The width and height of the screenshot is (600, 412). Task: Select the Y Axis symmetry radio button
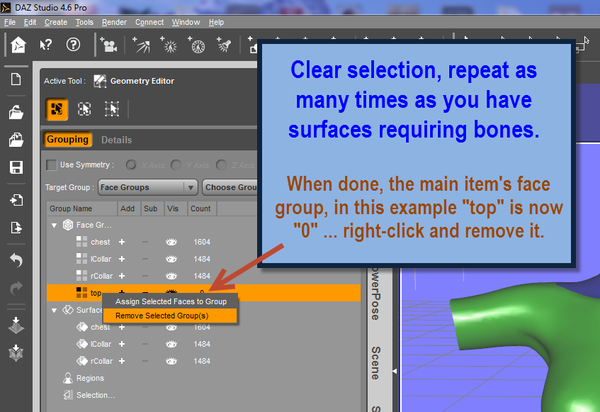(x=176, y=165)
